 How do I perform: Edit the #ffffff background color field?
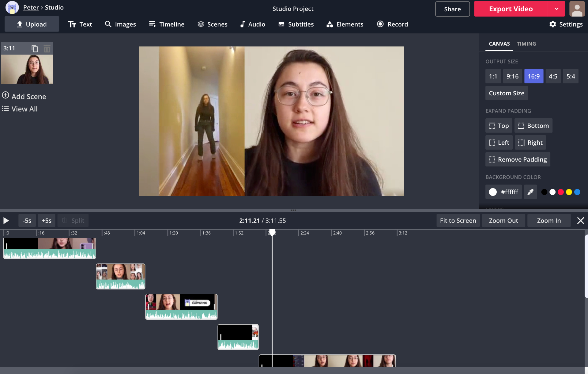(503, 192)
